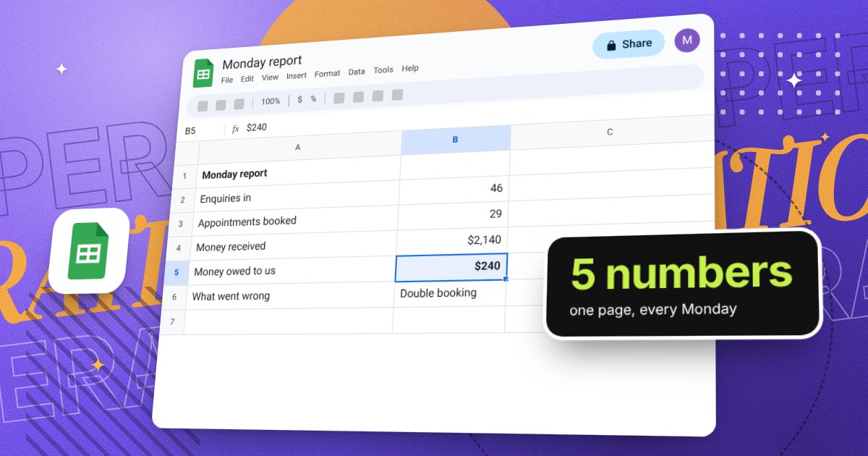Click the cell with value 29
Screen dimensions: 868x456
point(452,214)
